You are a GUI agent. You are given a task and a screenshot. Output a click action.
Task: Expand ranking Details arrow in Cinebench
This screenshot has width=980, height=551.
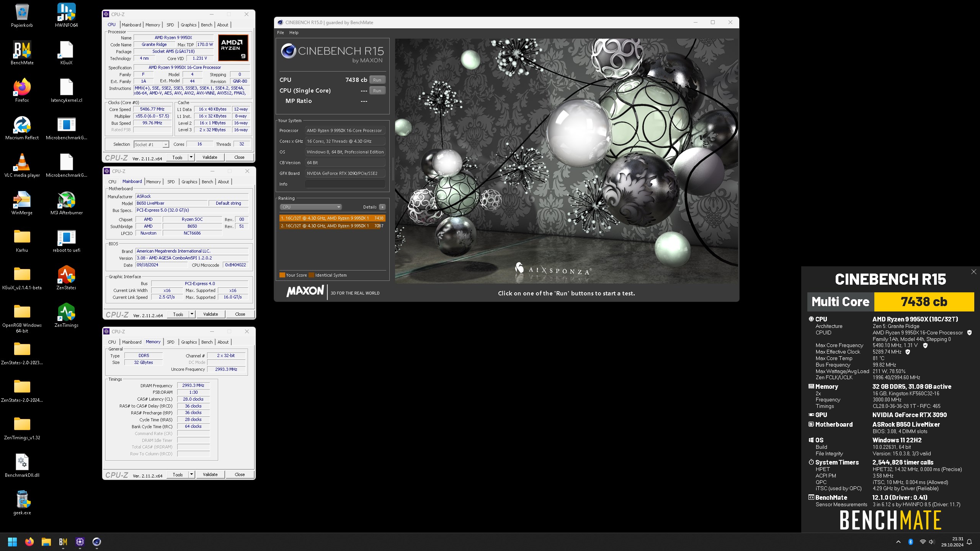pyautogui.click(x=382, y=207)
